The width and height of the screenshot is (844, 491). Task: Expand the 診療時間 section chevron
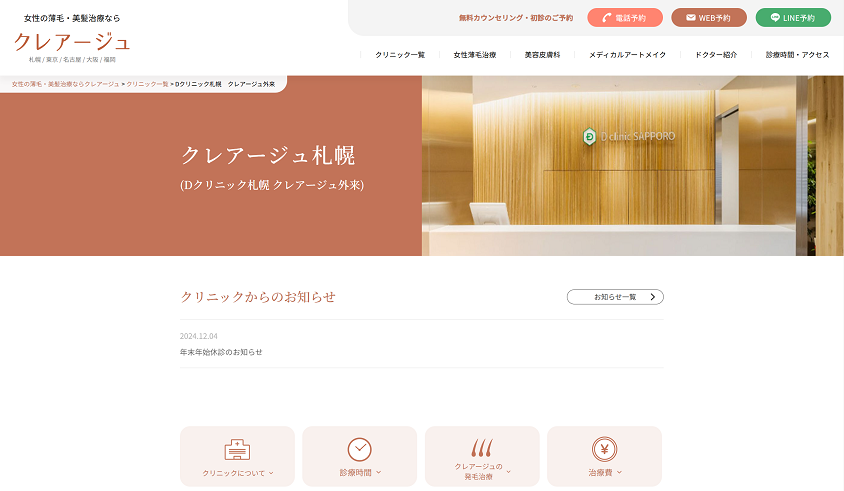tap(378, 472)
